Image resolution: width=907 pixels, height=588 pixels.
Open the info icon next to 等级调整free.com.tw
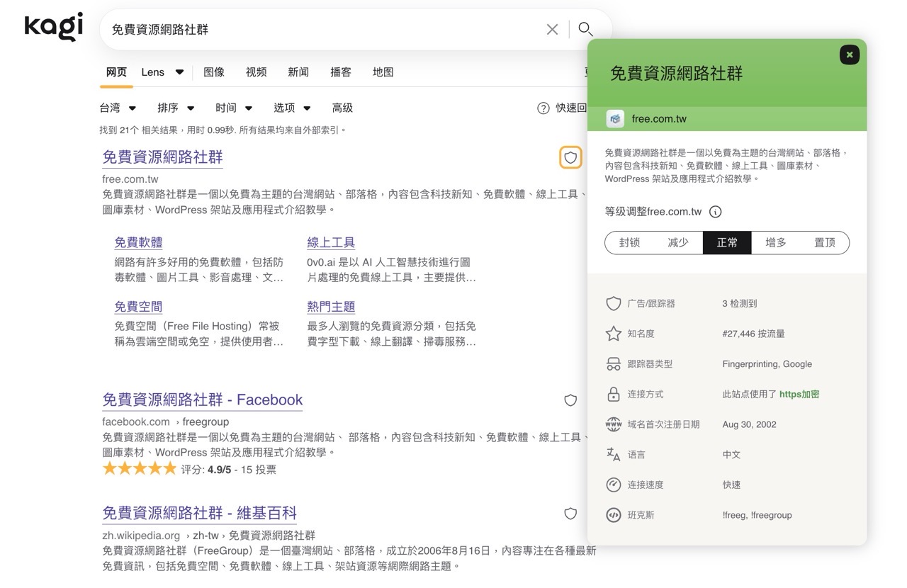coord(715,212)
